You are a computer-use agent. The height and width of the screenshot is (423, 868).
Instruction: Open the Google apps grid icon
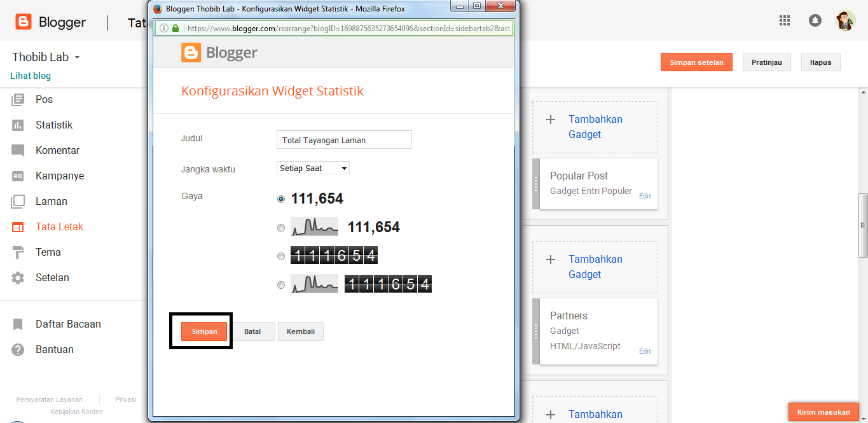point(785,20)
